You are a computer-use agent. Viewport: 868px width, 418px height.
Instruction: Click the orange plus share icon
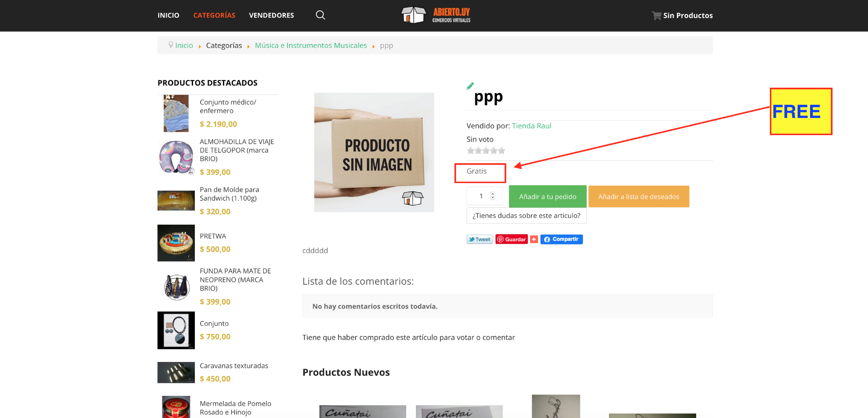click(534, 240)
